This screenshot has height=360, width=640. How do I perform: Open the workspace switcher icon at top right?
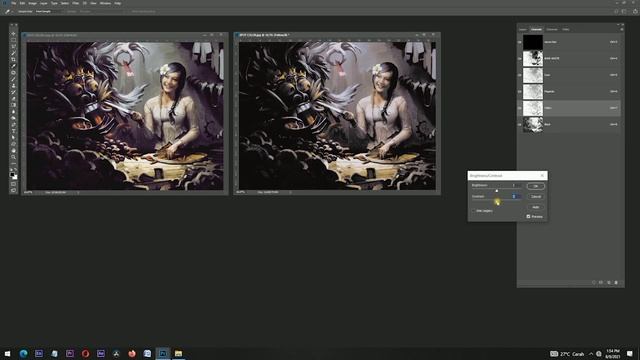coord(624,12)
